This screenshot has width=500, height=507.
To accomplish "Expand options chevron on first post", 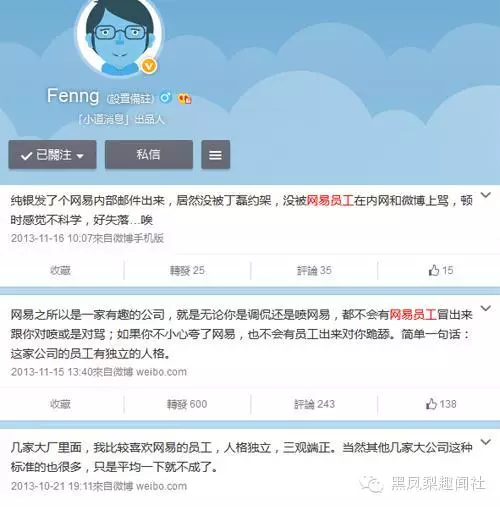I will (486, 195).
